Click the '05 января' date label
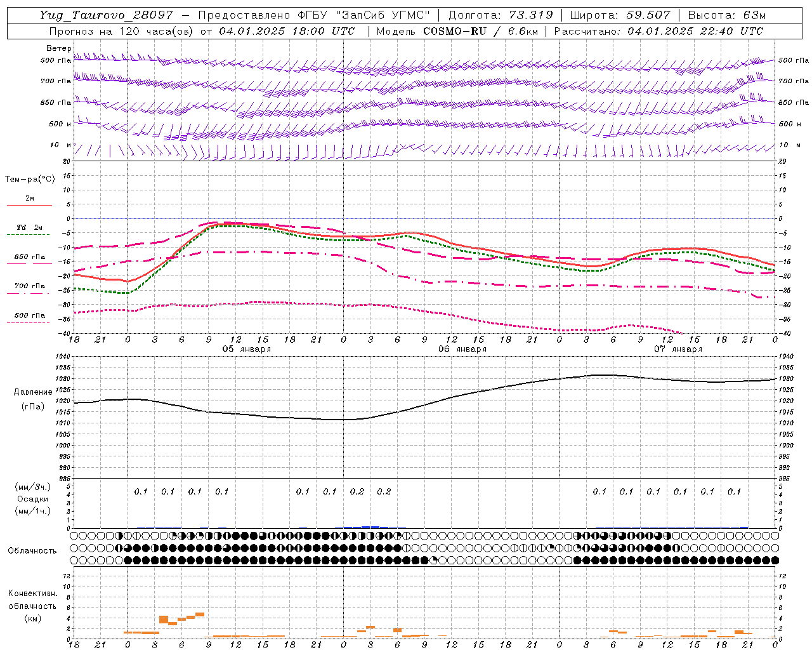This screenshot has height=650, width=812. pyautogui.click(x=246, y=349)
